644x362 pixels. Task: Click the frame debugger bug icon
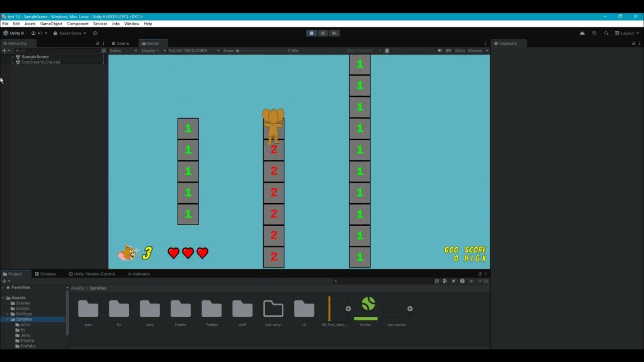click(387, 51)
